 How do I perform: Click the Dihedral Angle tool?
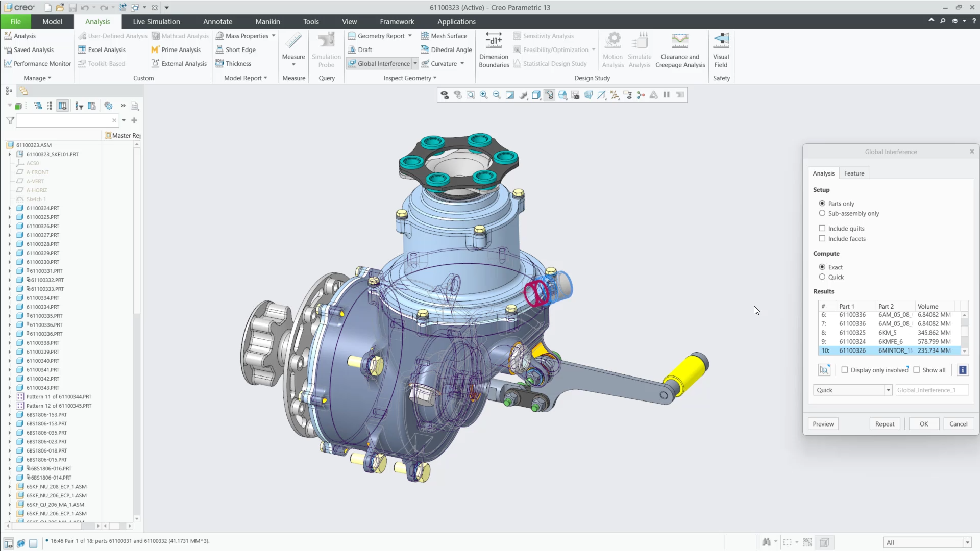tap(446, 49)
